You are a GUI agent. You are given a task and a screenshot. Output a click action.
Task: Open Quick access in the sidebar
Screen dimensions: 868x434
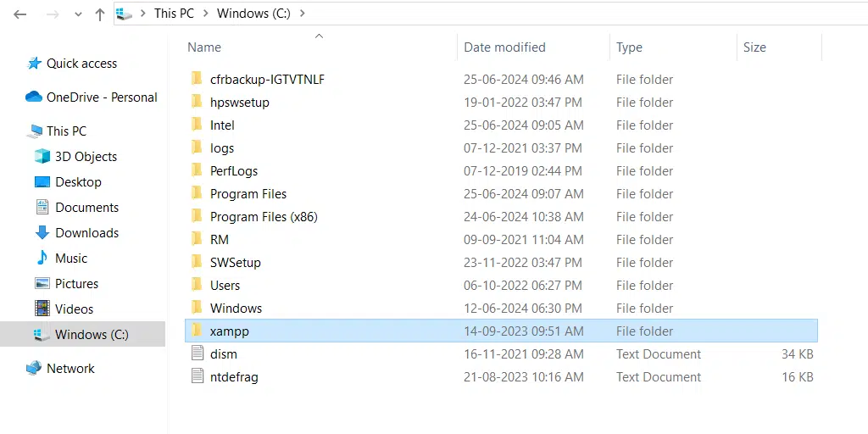(x=81, y=64)
